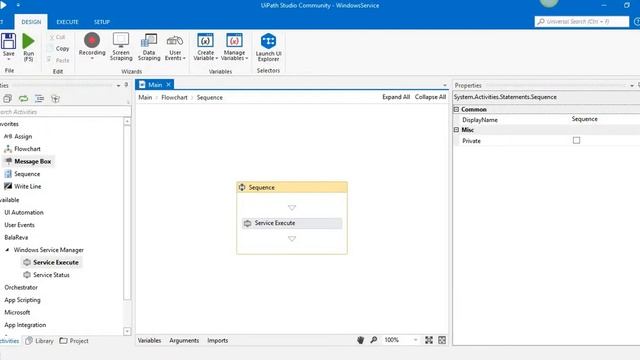
Task: Click the zoom magnifier icon
Action: 373,340
